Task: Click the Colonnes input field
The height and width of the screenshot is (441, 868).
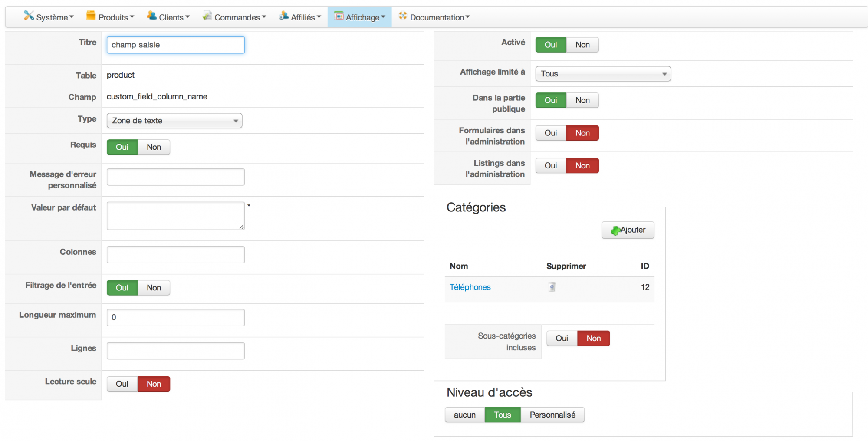Action: click(x=176, y=255)
